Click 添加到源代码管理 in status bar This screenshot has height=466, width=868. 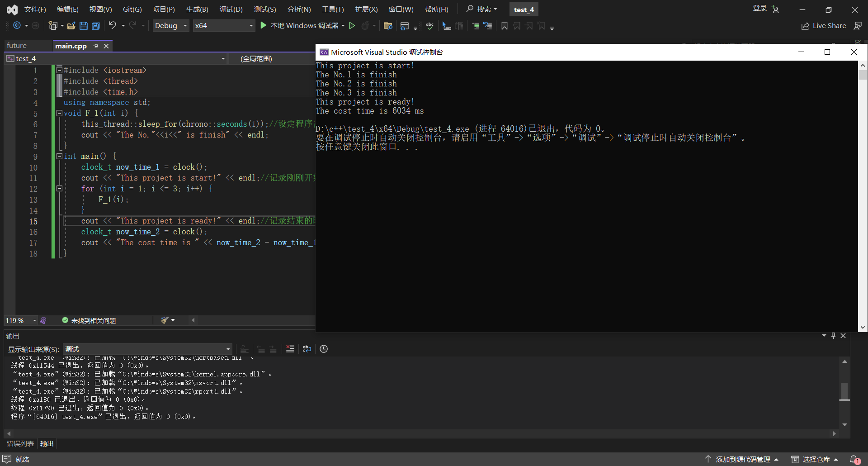pos(743,459)
